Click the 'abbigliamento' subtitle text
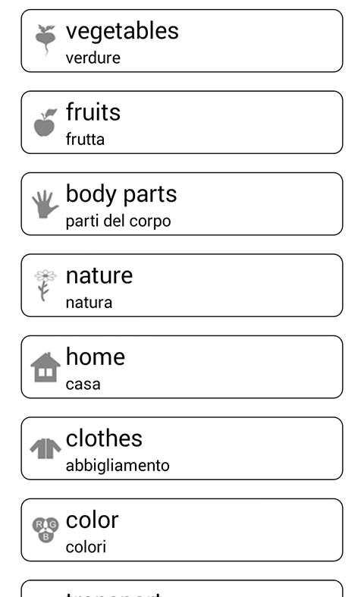This screenshot has height=597, width=364. pyautogui.click(x=118, y=466)
